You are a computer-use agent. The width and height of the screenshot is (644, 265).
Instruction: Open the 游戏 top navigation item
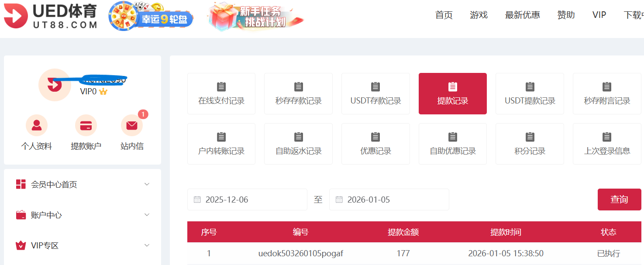point(479,15)
